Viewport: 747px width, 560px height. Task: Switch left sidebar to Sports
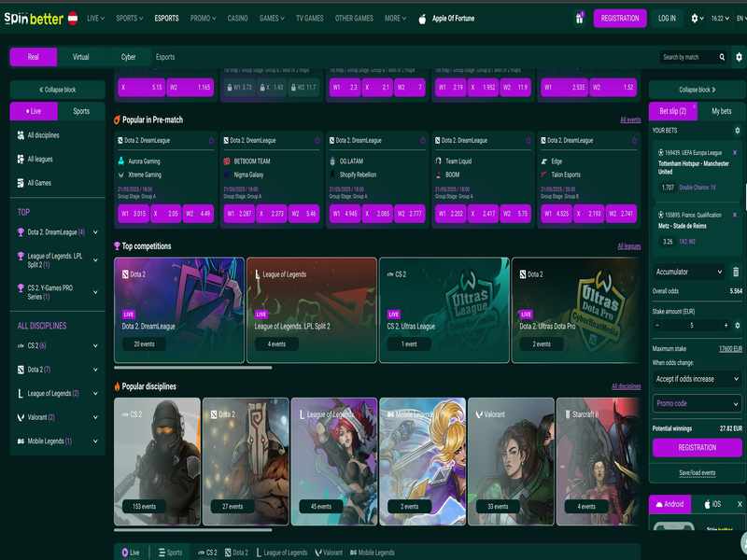coord(81,111)
